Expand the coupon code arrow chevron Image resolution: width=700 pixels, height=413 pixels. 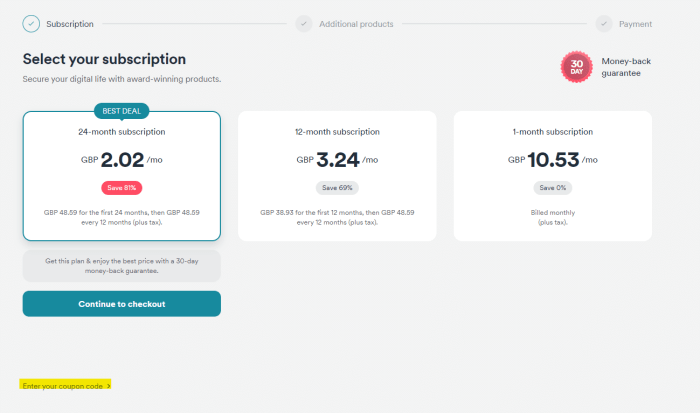coord(109,385)
